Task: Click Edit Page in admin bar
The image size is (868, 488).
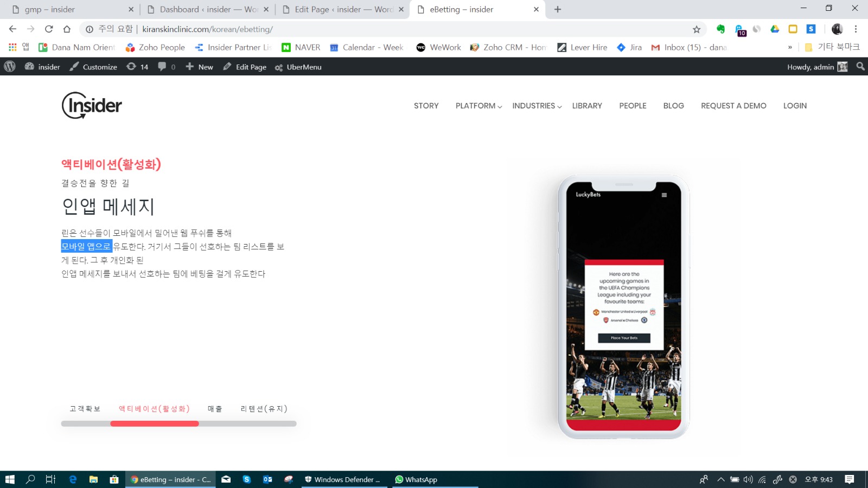Action: (245, 67)
